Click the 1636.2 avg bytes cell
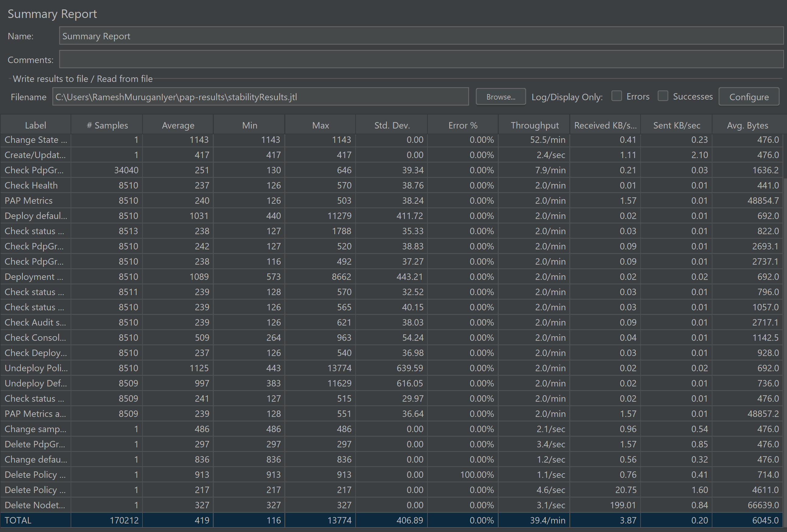The height and width of the screenshot is (532, 787). coord(747,170)
